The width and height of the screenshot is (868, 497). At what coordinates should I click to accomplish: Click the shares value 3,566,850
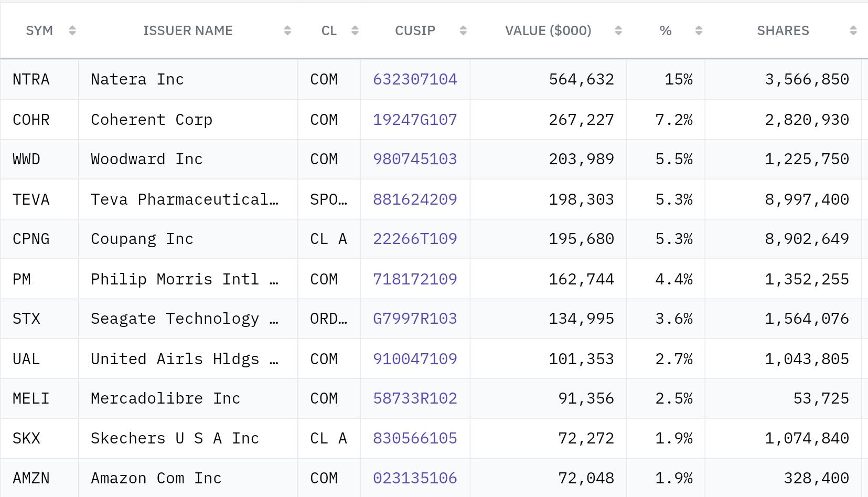(807, 79)
